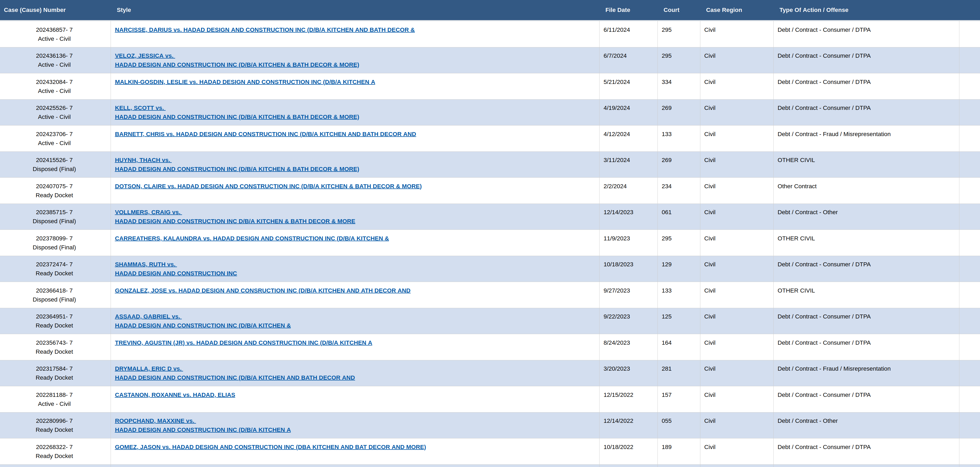The height and width of the screenshot is (467, 980).
Task: Open the CASTANON, ROXANNE vs. HADAD, ELIAS link
Action: tap(175, 395)
